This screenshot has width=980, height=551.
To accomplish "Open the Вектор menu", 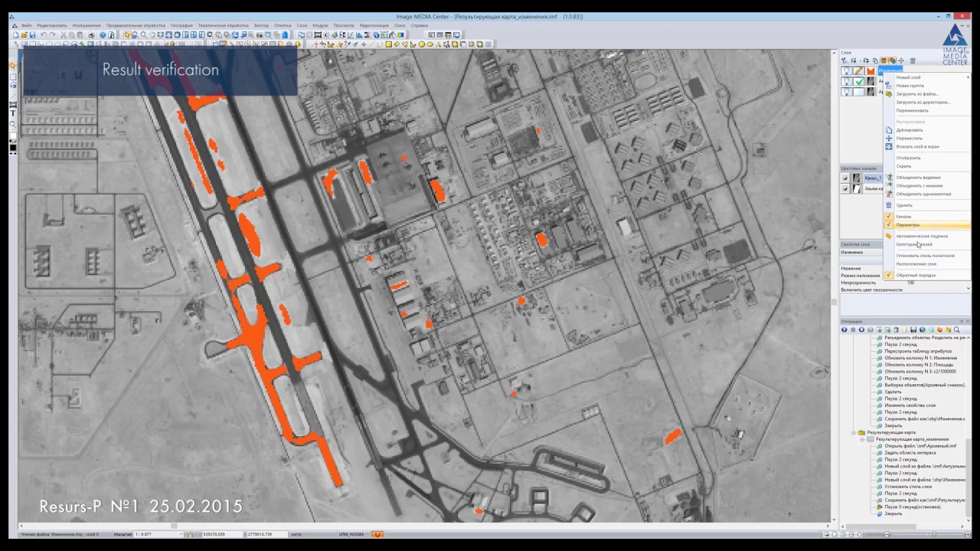I will 261,25.
